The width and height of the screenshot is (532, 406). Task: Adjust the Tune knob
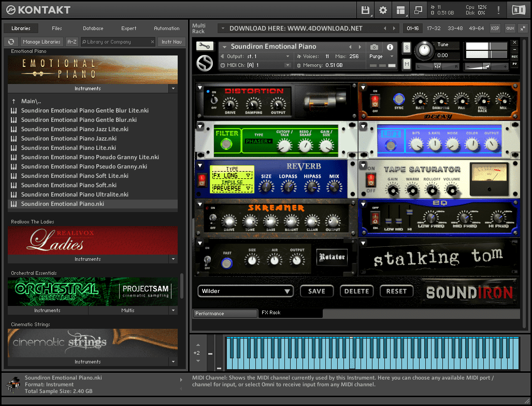point(424,51)
